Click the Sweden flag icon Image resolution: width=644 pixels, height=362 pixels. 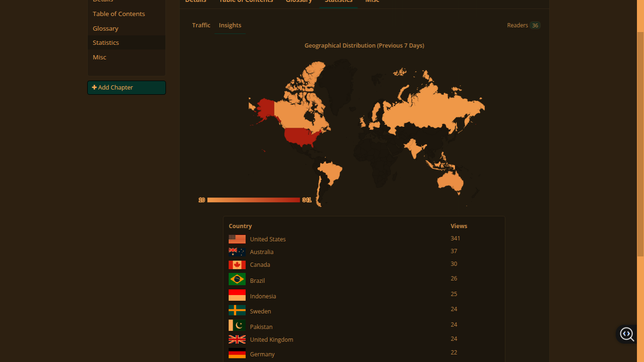pyautogui.click(x=237, y=310)
